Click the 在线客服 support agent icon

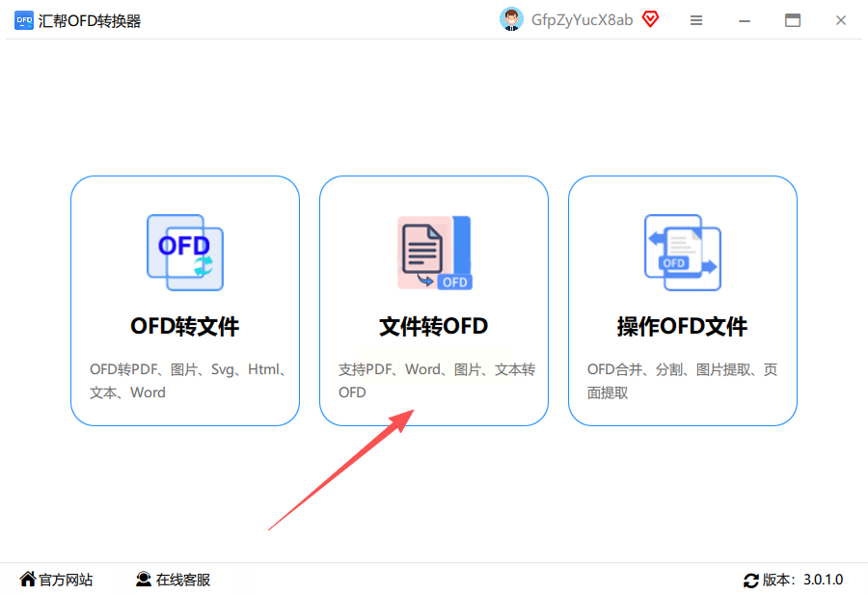pyautogui.click(x=144, y=579)
